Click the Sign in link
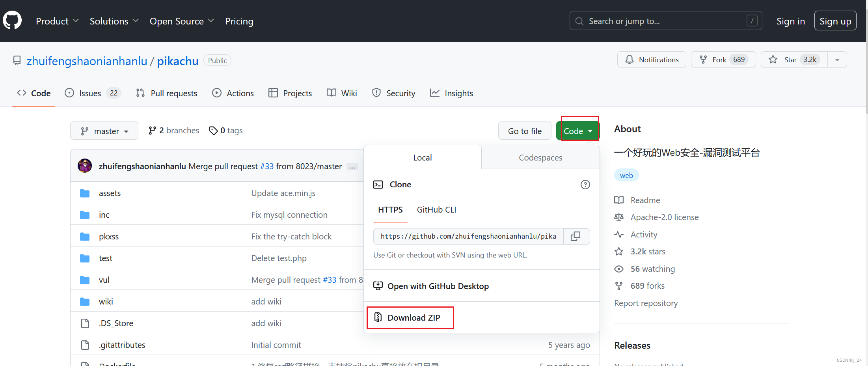This screenshot has width=868, height=366. click(x=791, y=21)
